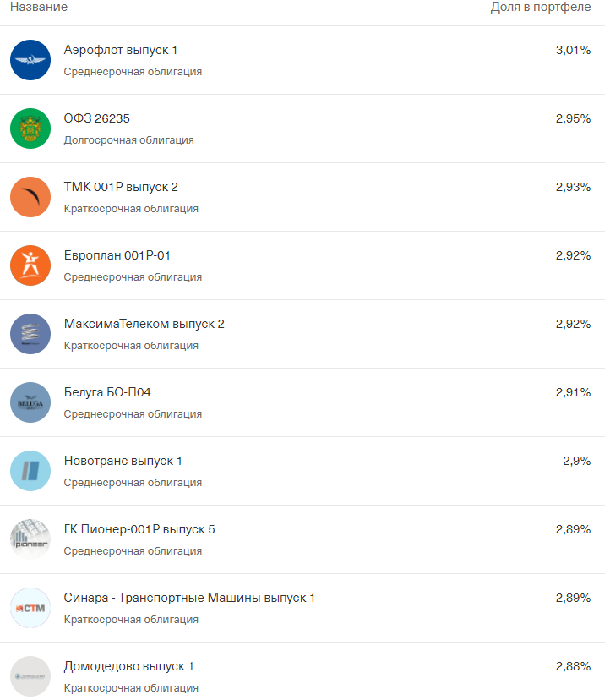This screenshot has height=700, width=610.
Task: Click the Pioneer building logo icon
Action: click(30, 539)
